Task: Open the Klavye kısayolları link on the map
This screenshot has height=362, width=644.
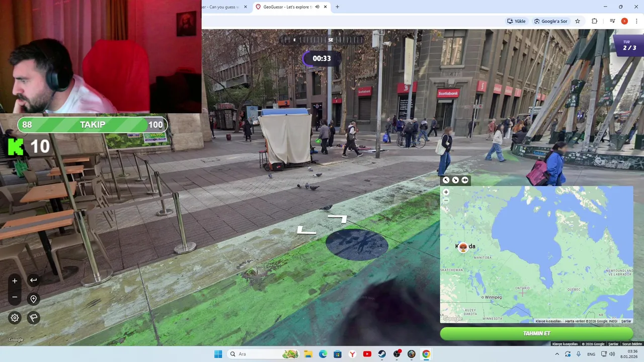Action: point(547,321)
